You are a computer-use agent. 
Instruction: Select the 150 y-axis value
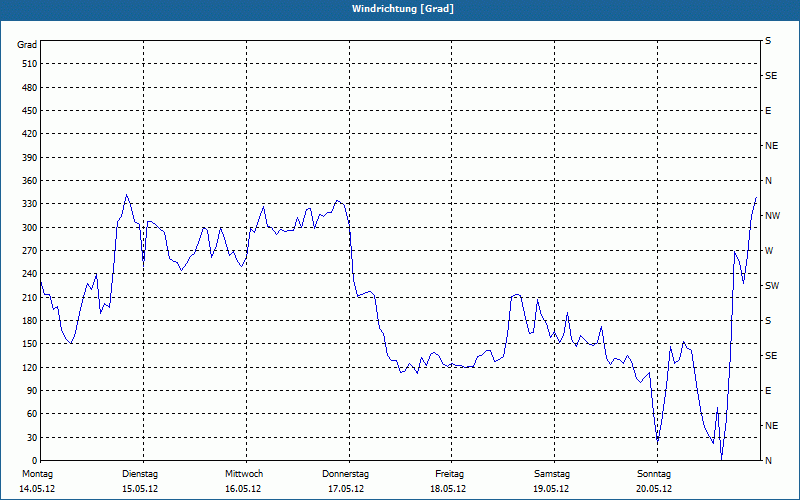click(x=29, y=344)
